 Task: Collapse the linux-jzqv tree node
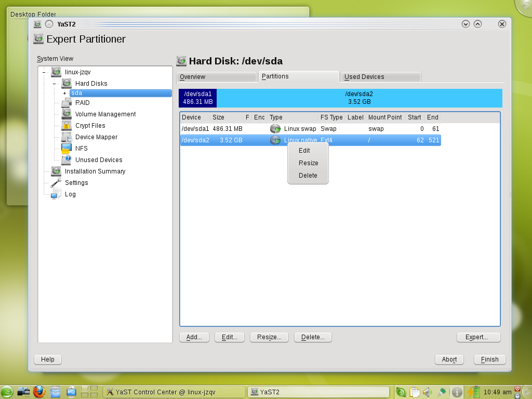click(x=44, y=72)
